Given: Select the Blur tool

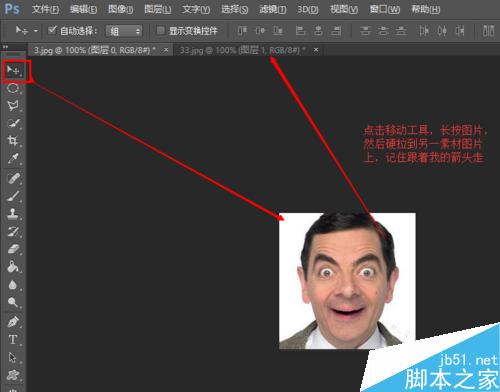Looking at the screenshot, I should tap(13, 285).
